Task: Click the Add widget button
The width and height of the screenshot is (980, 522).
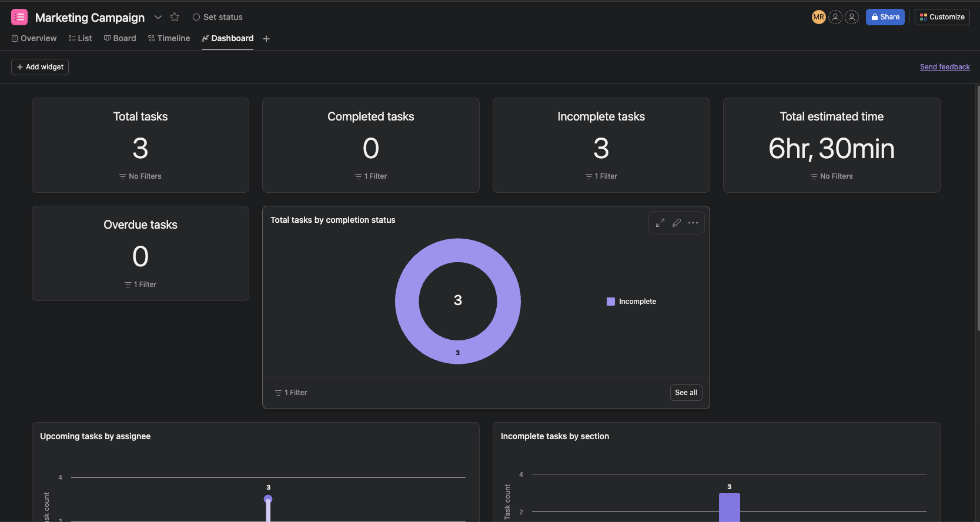Action: (40, 67)
